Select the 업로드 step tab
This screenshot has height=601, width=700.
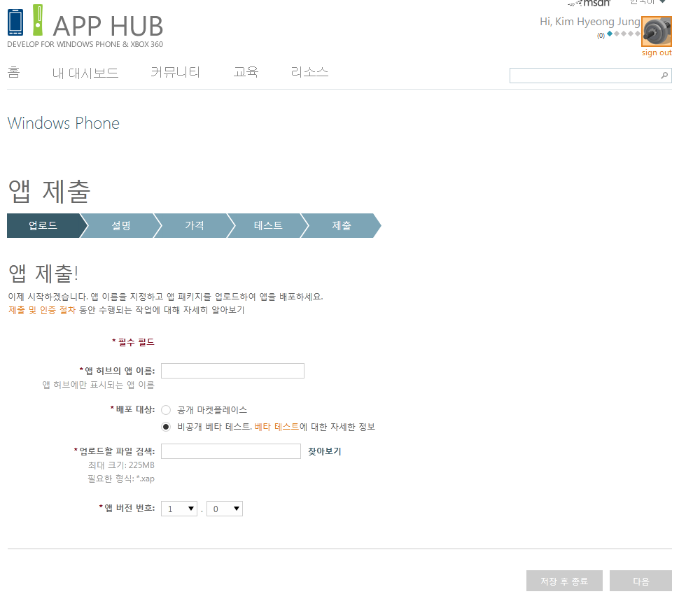[43, 225]
